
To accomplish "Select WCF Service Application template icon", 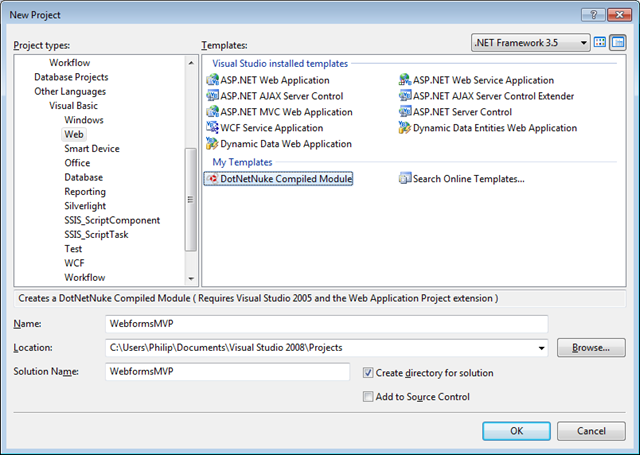I will coord(213,128).
